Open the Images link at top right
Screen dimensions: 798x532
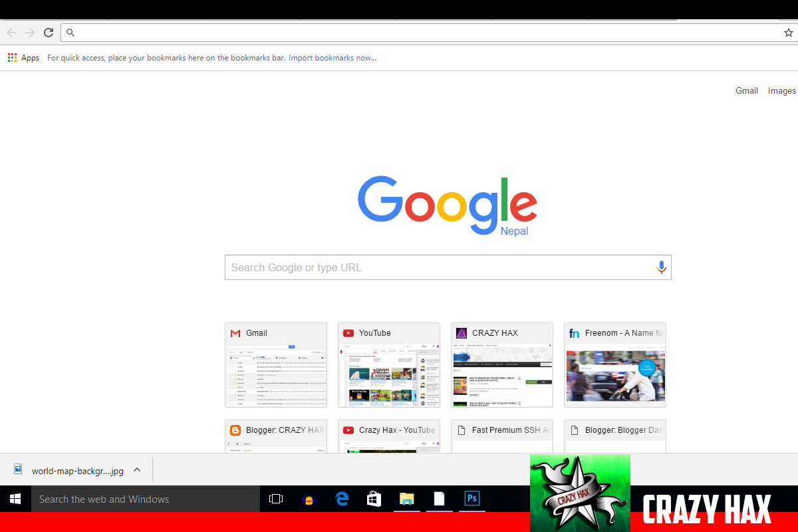[782, 91]
